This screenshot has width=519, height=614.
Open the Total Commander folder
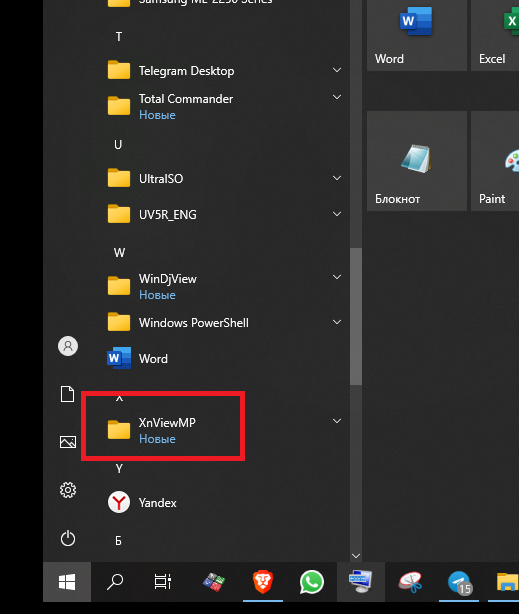pos(222,106)
